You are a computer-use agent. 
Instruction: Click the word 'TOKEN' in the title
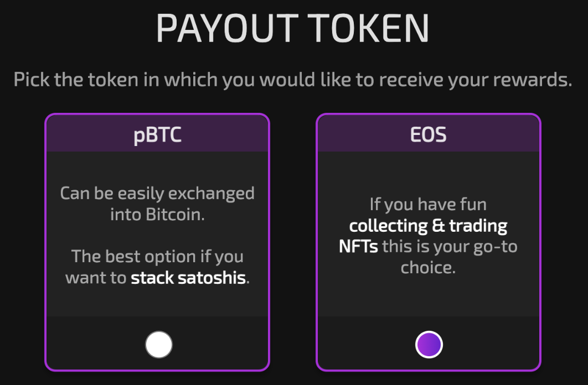(370, 28)
